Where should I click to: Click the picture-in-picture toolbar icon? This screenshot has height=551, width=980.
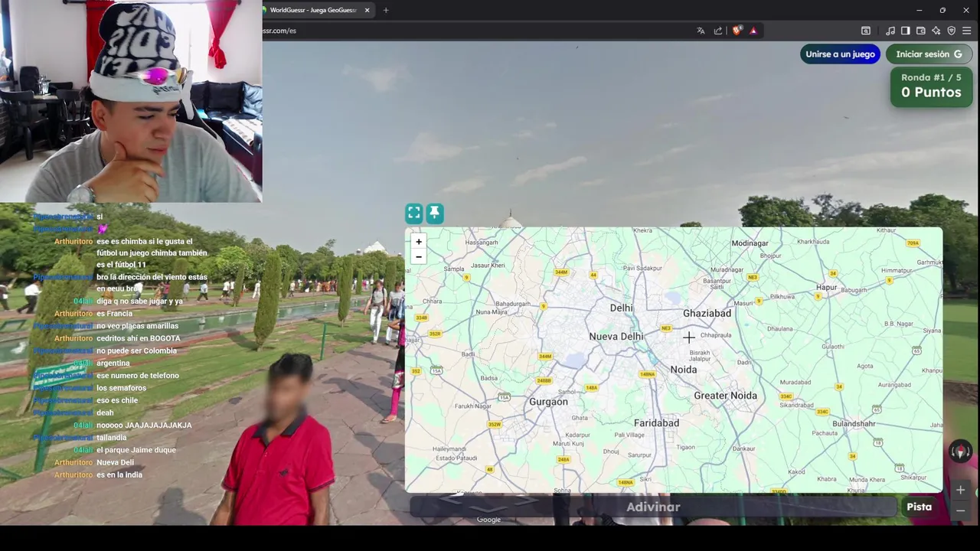(x=866, y=31)
